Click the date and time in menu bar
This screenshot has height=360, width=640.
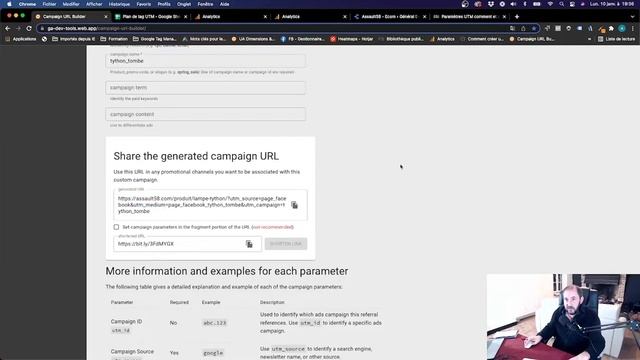click(611, 4)
